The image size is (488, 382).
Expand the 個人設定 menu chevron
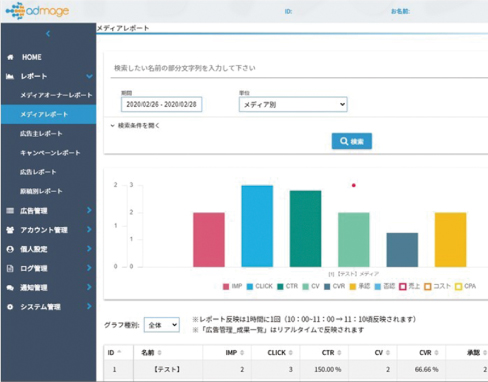click(89, 249)
